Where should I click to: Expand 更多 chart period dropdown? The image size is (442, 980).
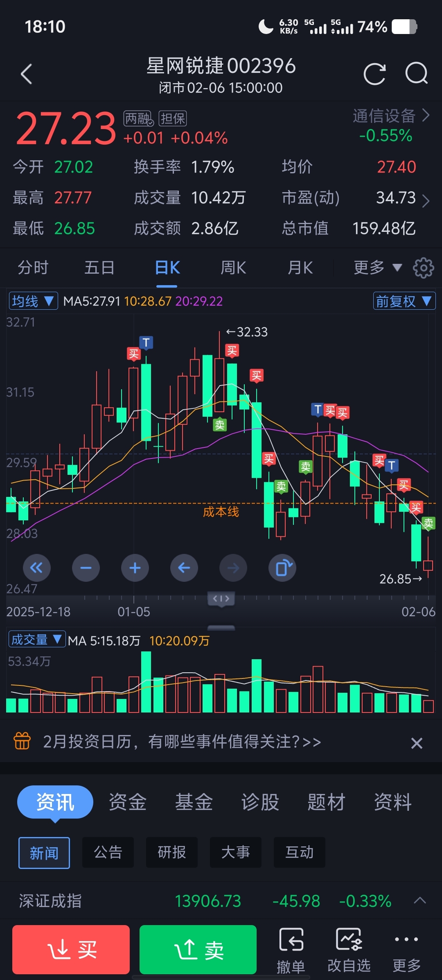(378, 268)
